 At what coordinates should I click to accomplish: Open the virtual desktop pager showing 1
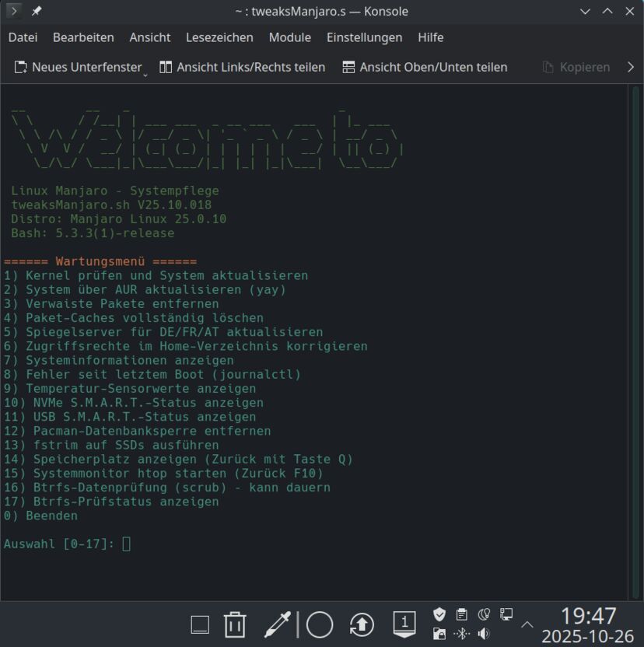point(404,624)
